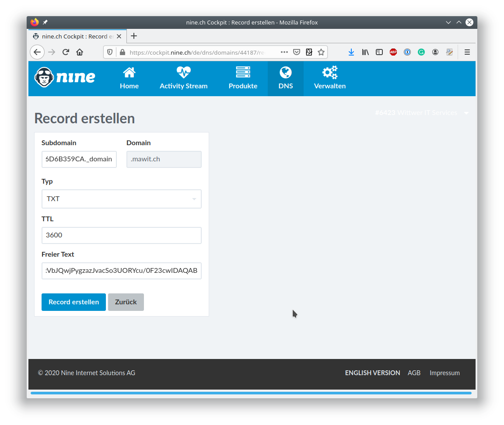Open Verwalten gears section

(x=330, y=78)
